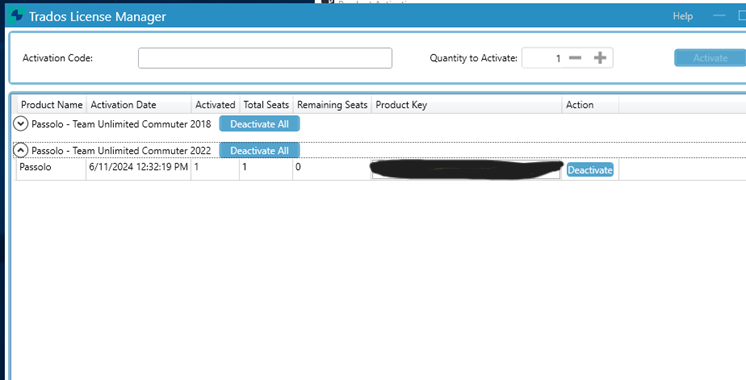Viewport: 746px width, 380px height.
Task: Sort by Activation Date column header
Action: tap(138, 105)
